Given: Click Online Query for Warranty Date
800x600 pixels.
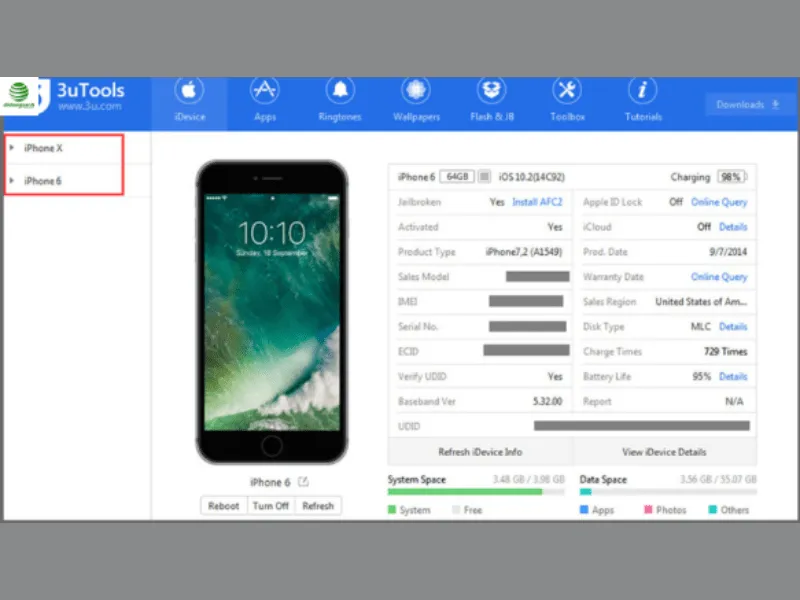Looking at the screenshot, I should [x=719, y=277].
